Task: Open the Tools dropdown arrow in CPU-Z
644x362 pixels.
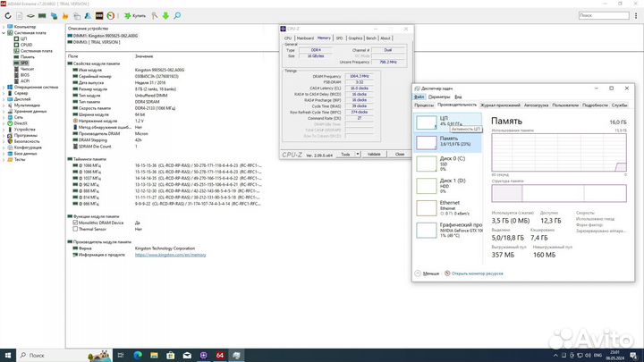Action: (358, 155)
